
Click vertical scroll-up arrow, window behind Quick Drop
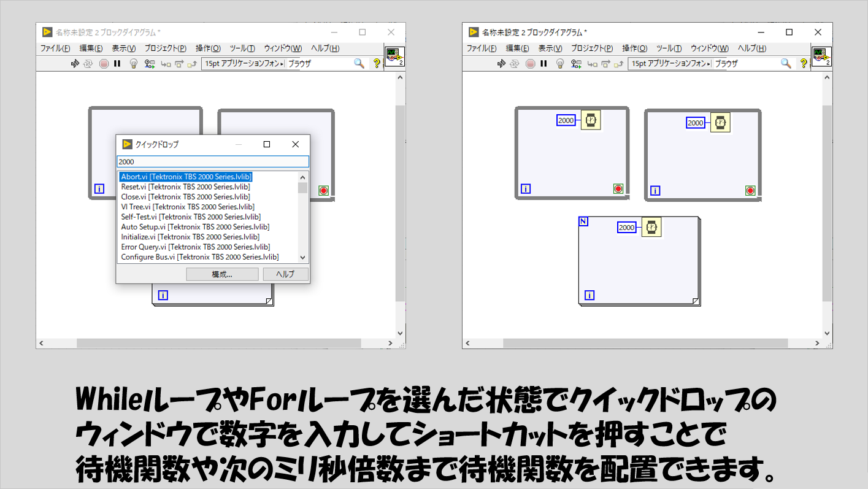click(x=400, y=77)
